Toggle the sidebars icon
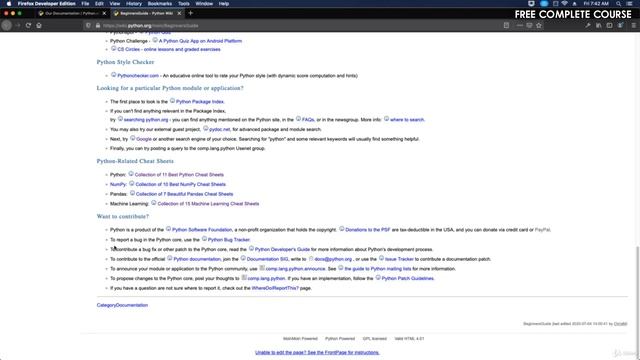This screenshot has height=360, width=640. (x=609, y=25)
